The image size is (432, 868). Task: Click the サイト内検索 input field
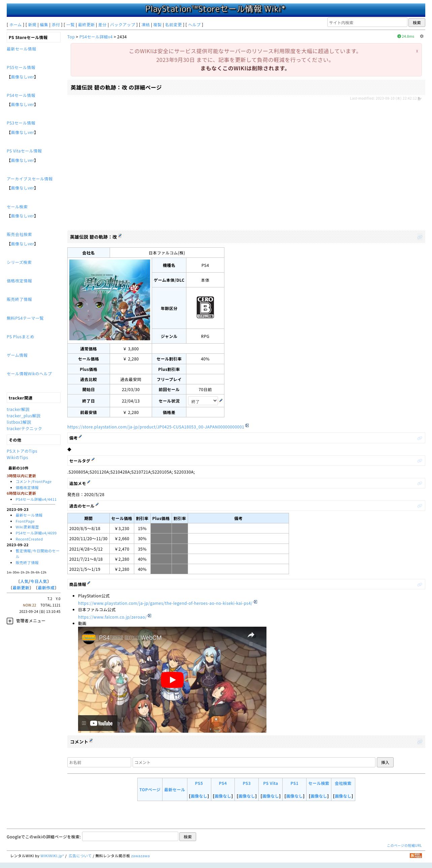[x=367, y=23]
